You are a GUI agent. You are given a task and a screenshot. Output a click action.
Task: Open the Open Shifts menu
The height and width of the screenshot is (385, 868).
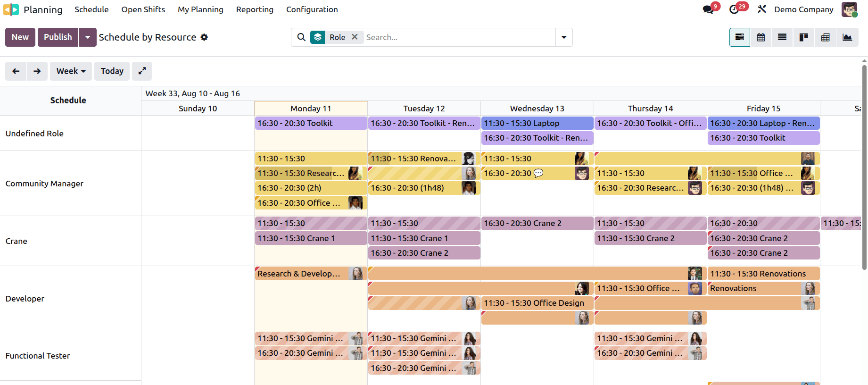point(143,9)
